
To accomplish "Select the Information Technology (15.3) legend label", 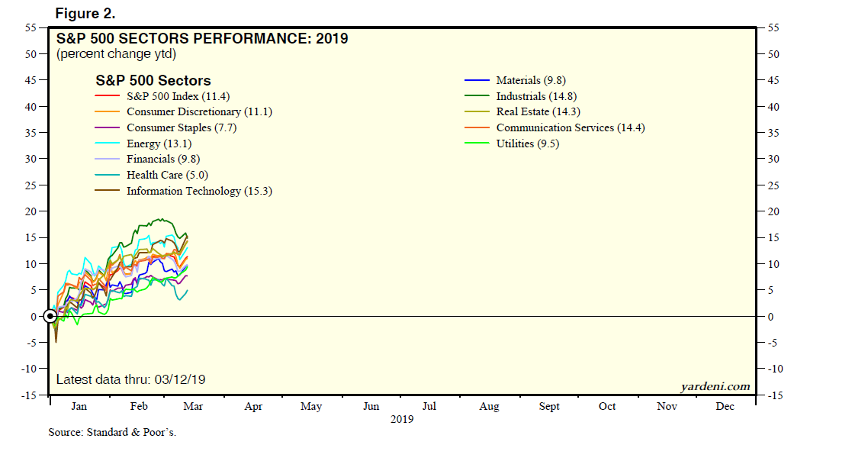I will pyautogui.click(x=199, y=191).
